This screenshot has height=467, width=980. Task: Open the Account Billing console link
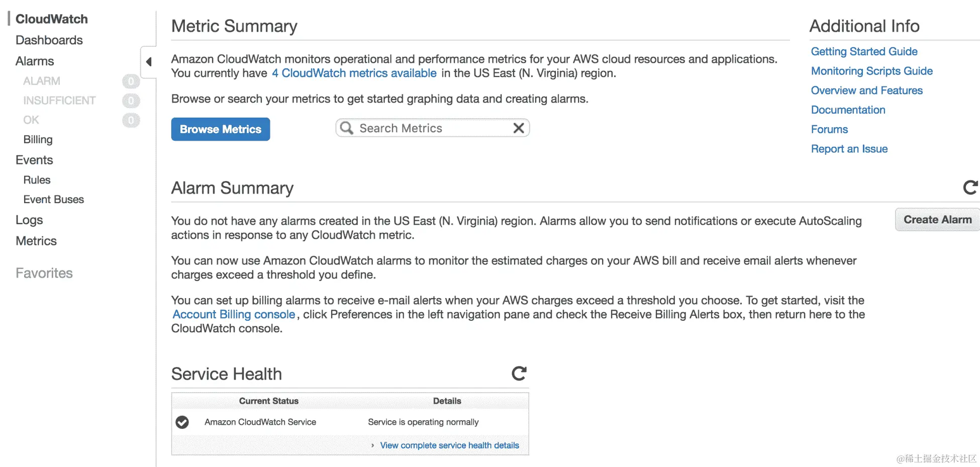(x=234, y=315)
